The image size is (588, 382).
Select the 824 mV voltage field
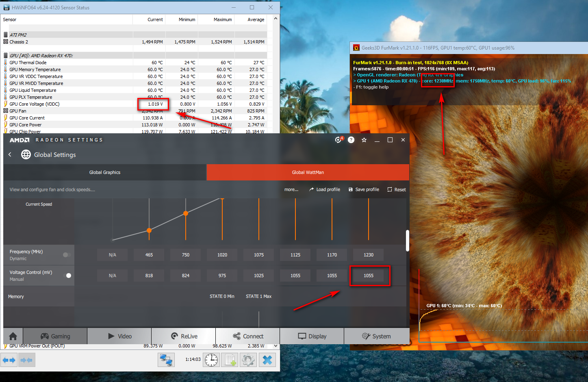pyautogui.click(x=186, y=276)
